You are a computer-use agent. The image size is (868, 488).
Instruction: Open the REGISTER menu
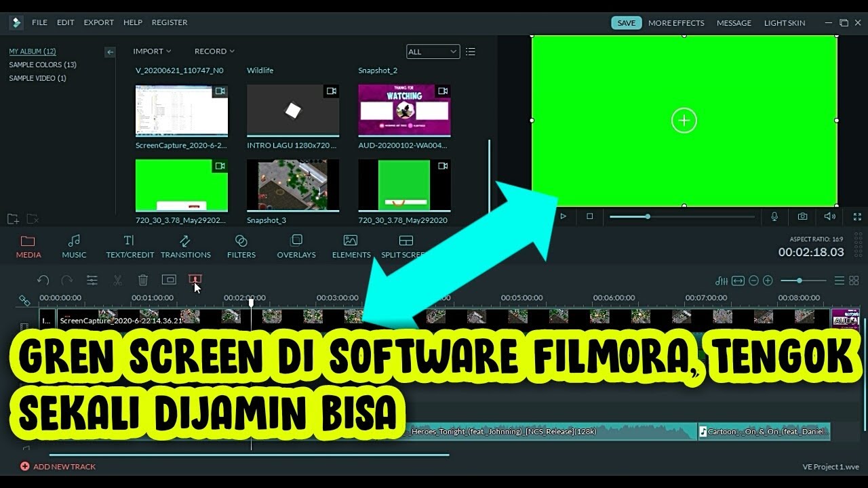(170, 22)
